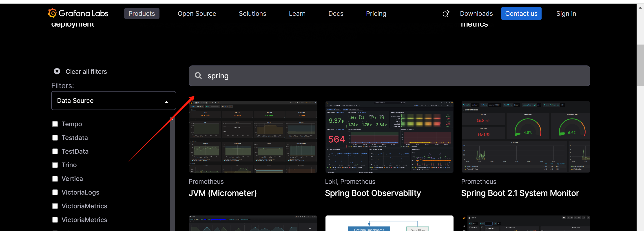Screen dimensions: 644x231
Task: Check the Tempo data source checkbox
Action: (55, 124)
